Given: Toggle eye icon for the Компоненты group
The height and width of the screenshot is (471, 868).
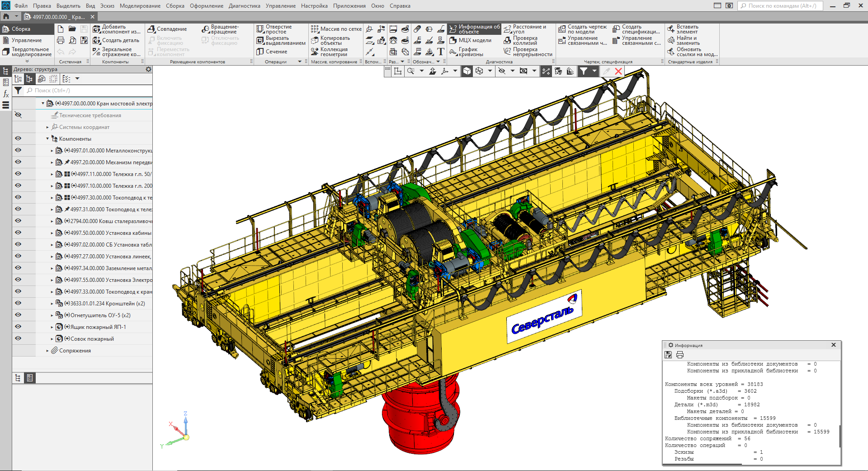Looking at the screenshot, I should point(18,138).
